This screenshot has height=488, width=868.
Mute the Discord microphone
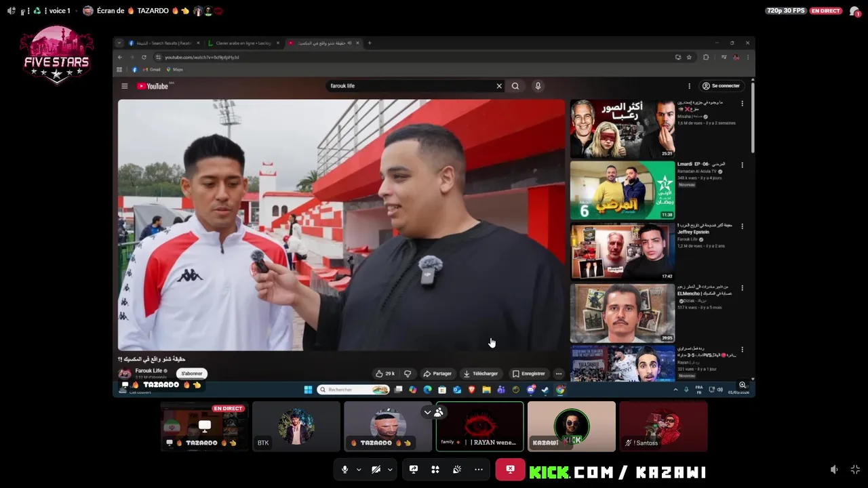344,470
